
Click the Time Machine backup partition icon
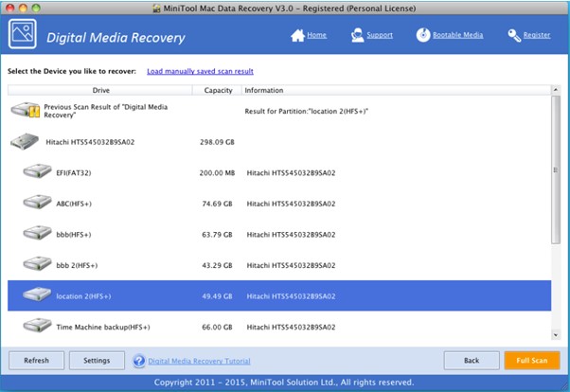(38, 326)
